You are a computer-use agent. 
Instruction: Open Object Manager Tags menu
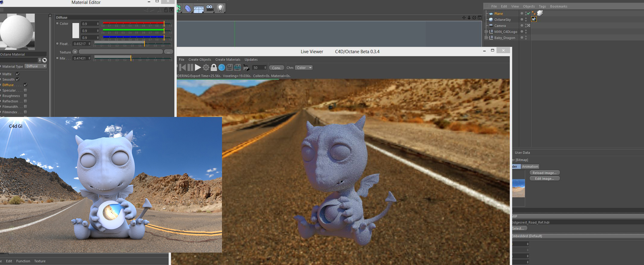(542, 6)
